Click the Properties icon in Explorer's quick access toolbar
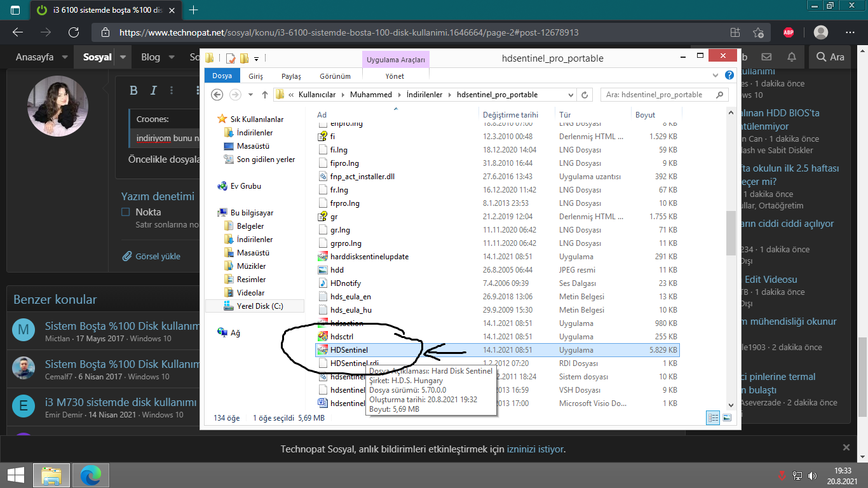This screenshot has width=868, height=488. click(230, 58)
